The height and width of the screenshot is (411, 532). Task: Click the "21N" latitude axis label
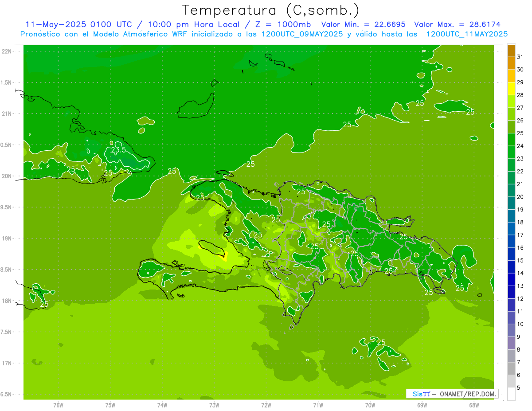click(7, 114)
